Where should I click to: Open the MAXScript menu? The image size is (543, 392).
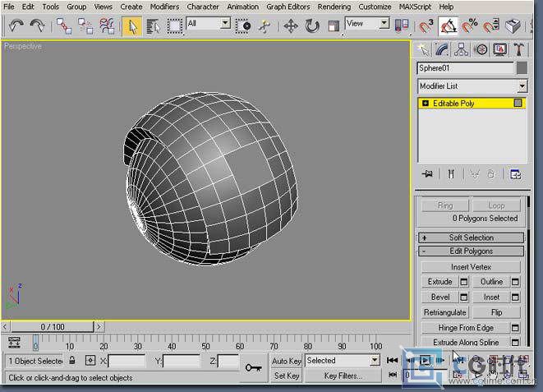(415, 7)
